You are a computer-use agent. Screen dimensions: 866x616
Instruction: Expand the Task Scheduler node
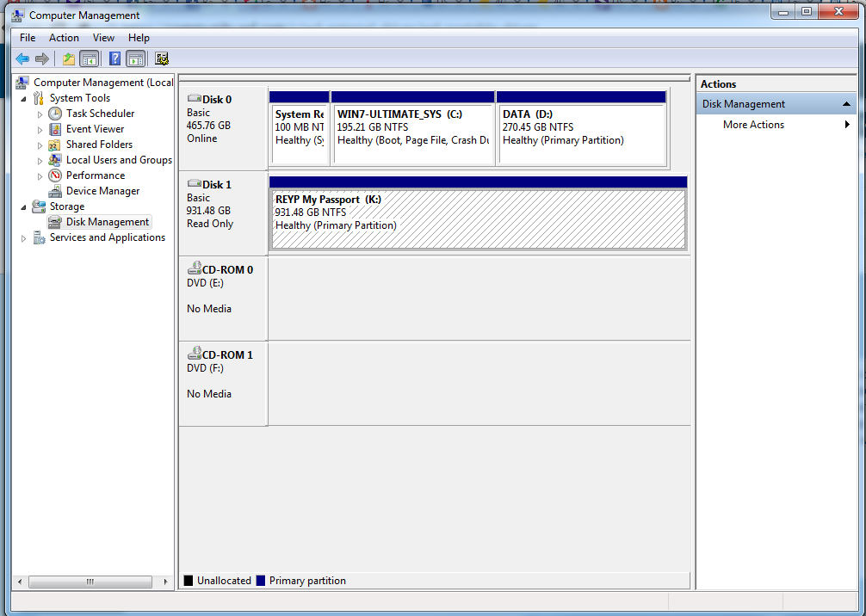coord(40,114)
